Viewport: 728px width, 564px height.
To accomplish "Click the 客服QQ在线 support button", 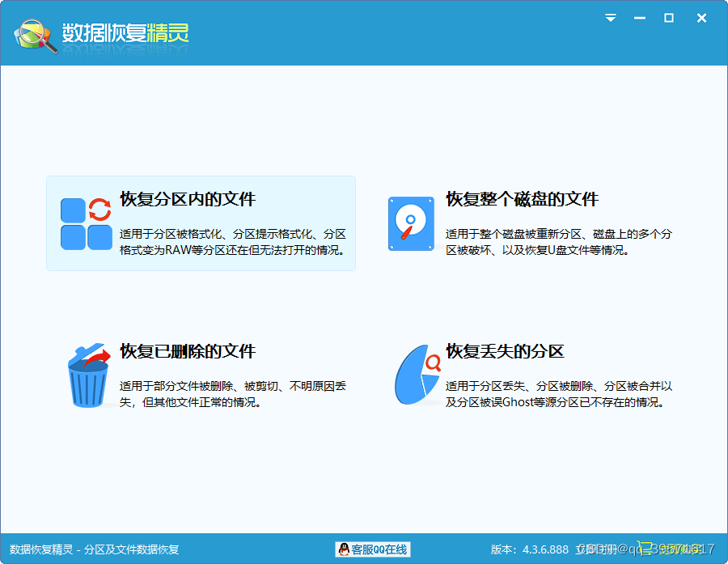I will point(373,549).
